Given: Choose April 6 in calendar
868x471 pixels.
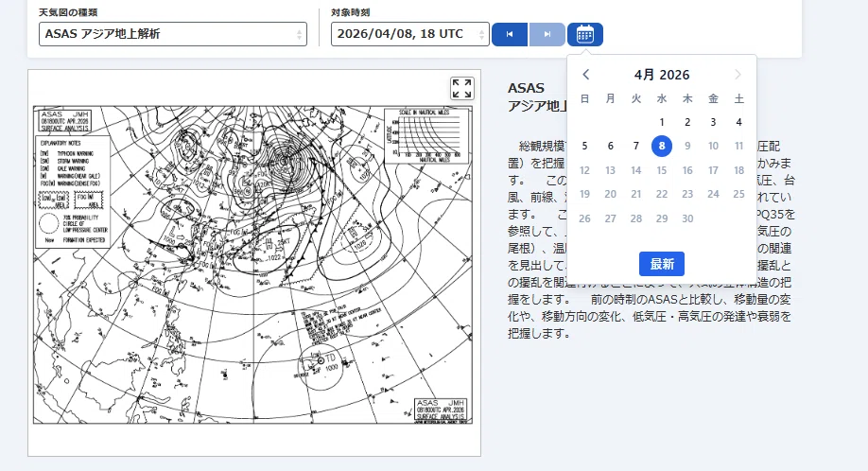Looking at the screenshot, I should pos(610,146).
